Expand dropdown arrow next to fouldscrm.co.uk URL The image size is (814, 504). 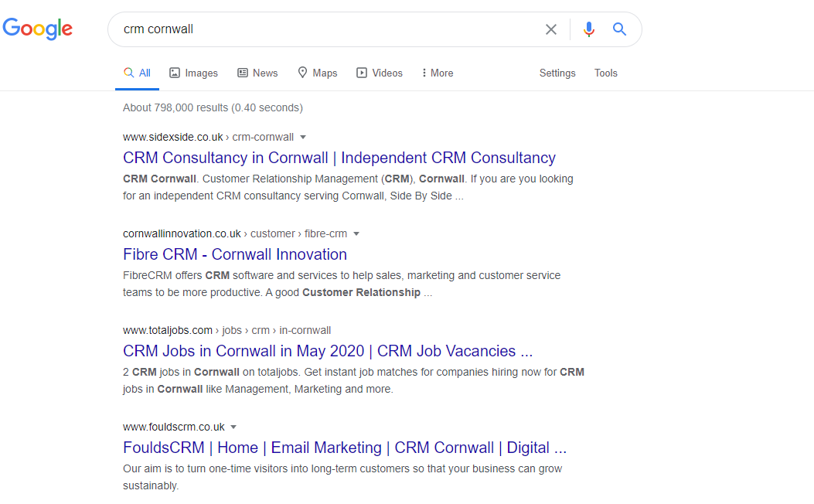point(233,427)
